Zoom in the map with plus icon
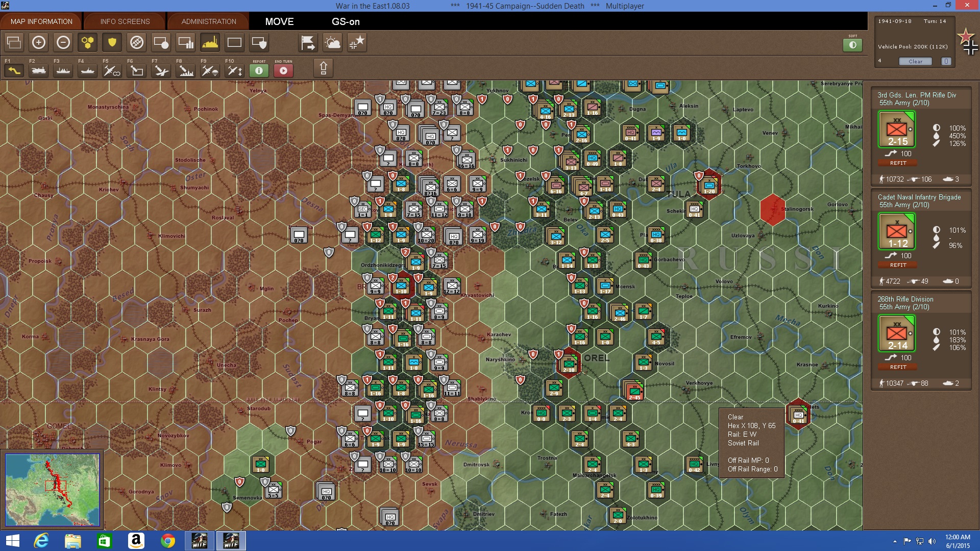The height and width of the screenshot is (551, 980). [39, 42]
